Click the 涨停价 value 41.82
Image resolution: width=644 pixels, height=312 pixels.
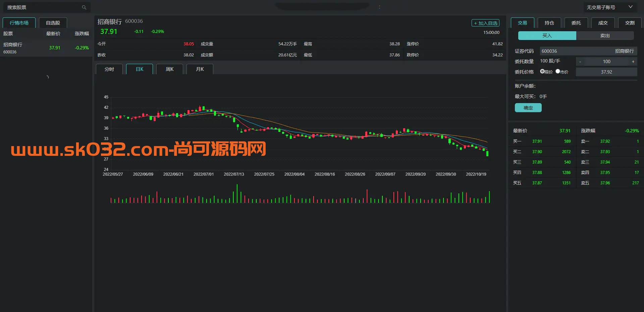[497, 44]
